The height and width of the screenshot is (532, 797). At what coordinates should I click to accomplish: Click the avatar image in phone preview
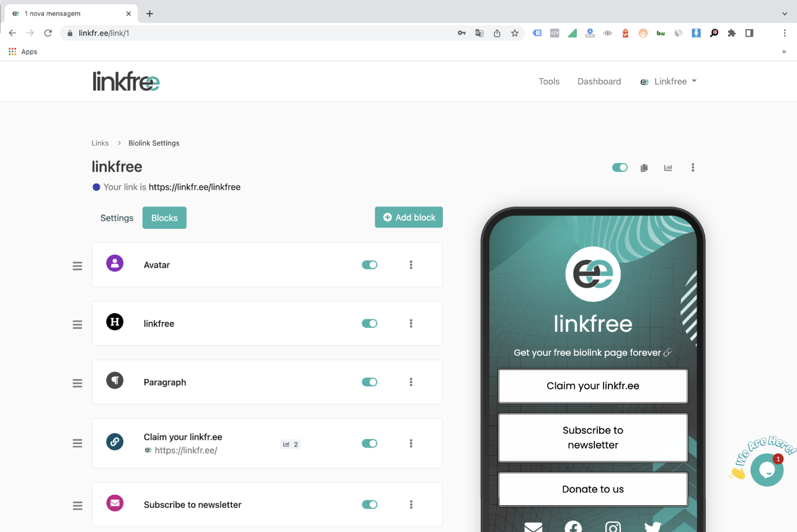click(593, 274)
